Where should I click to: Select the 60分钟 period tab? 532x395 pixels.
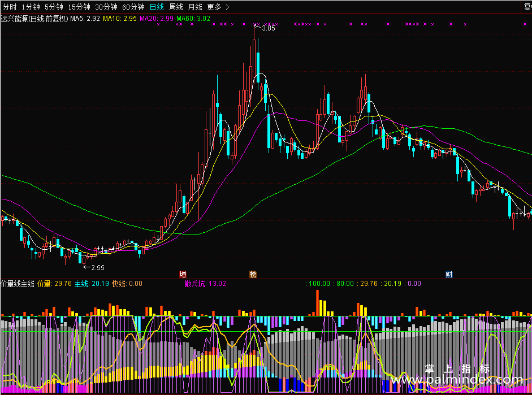coord(133,7)
